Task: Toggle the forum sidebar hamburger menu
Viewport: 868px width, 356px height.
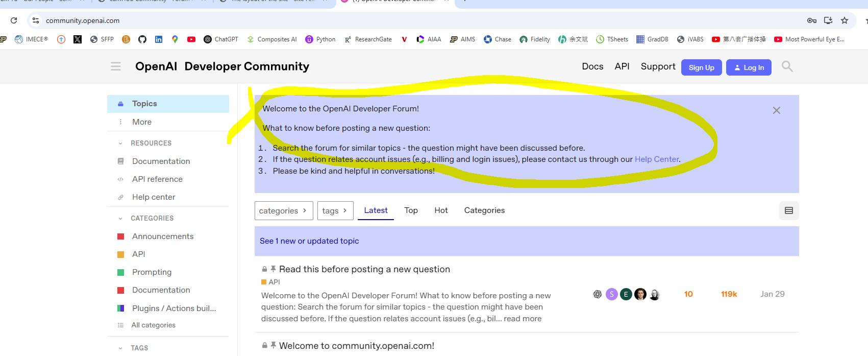Action: click(116, 66)
